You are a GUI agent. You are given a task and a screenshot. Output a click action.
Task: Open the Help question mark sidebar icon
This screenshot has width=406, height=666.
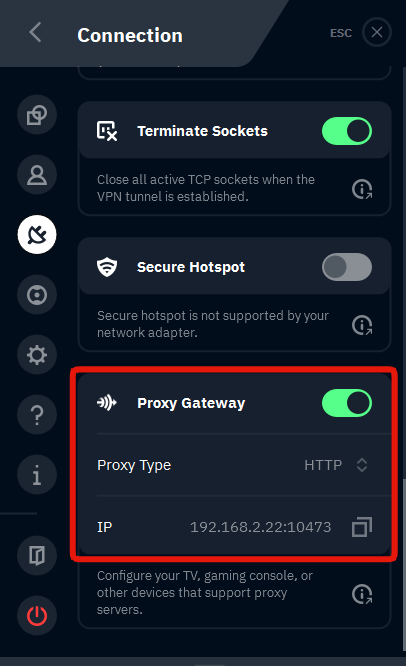point(37,415)
